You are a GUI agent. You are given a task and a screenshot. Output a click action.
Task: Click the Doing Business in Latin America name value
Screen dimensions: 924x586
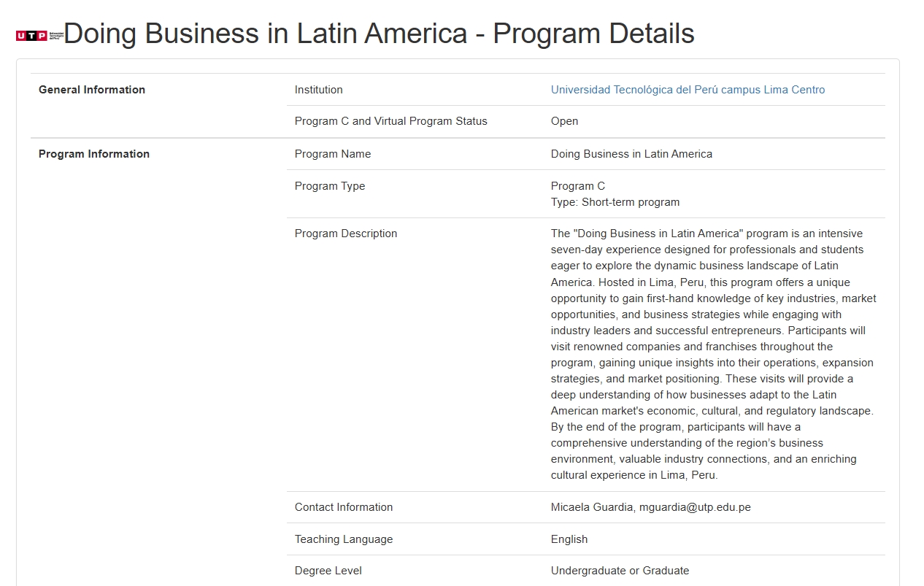coord(631,154)
